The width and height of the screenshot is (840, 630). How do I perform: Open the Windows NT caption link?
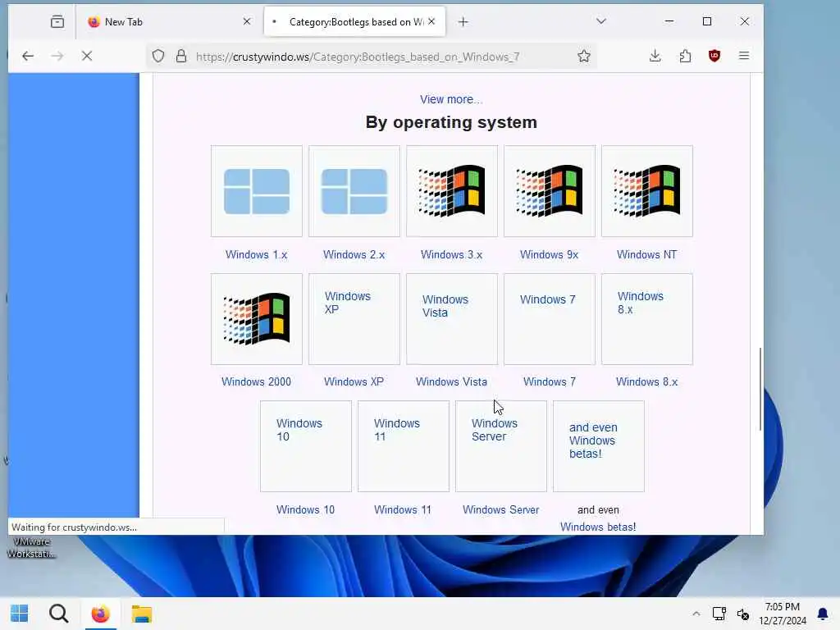pos(646,254)
